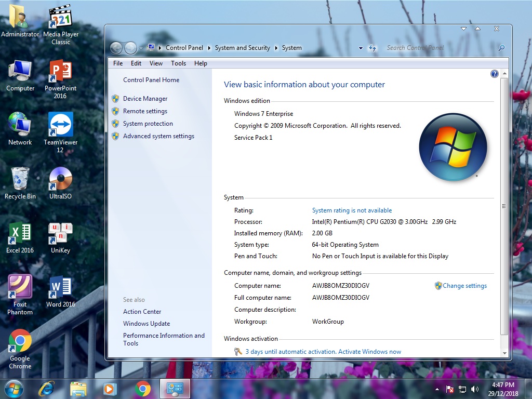Open the recent pages dropdown arrow
Viewport: 532px width, 399px height.
(x=141, y=48)
